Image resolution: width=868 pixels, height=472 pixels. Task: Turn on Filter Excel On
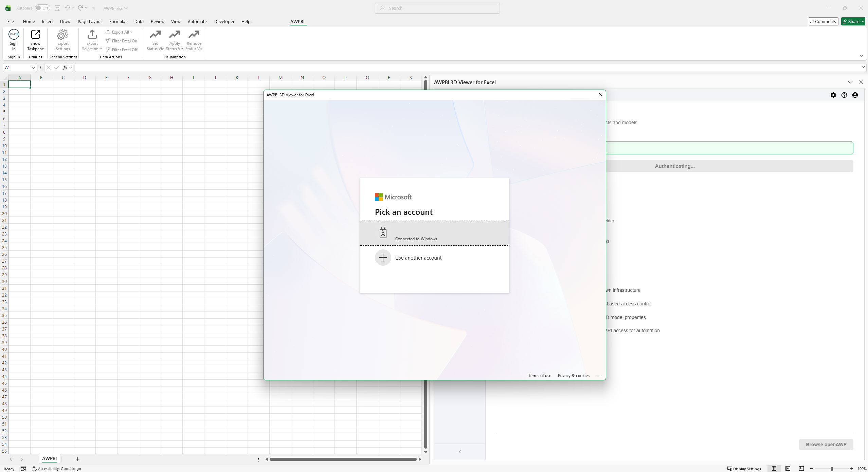click(122, 41)
